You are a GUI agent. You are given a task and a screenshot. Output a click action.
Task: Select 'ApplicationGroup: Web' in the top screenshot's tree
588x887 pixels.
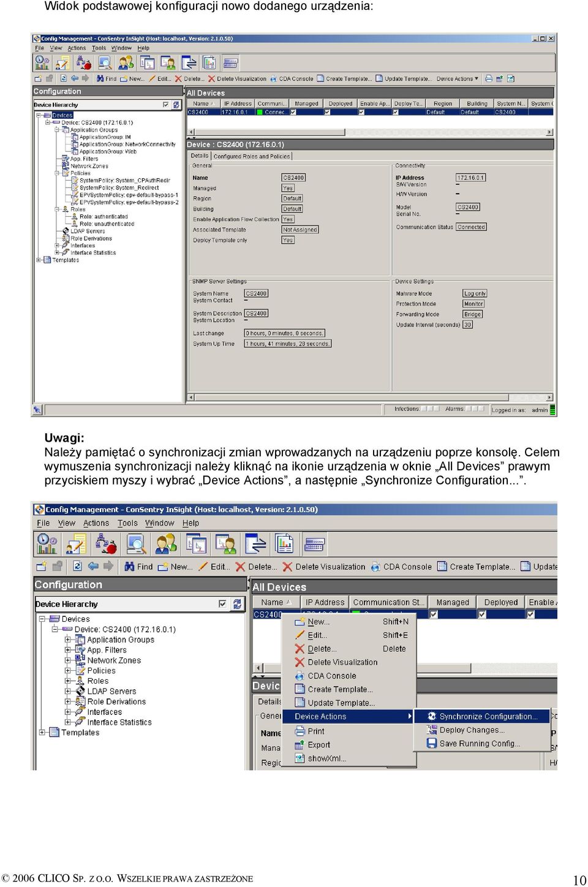(x=108, y=152)
